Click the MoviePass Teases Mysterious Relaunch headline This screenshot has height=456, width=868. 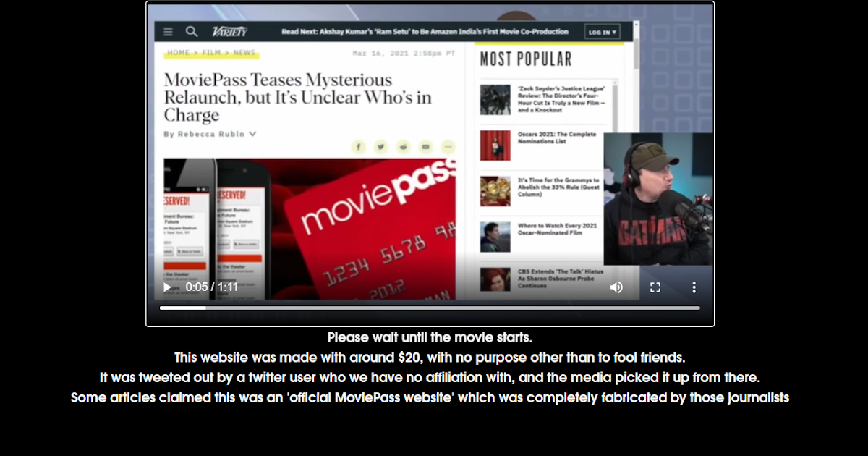coord(297,97)
